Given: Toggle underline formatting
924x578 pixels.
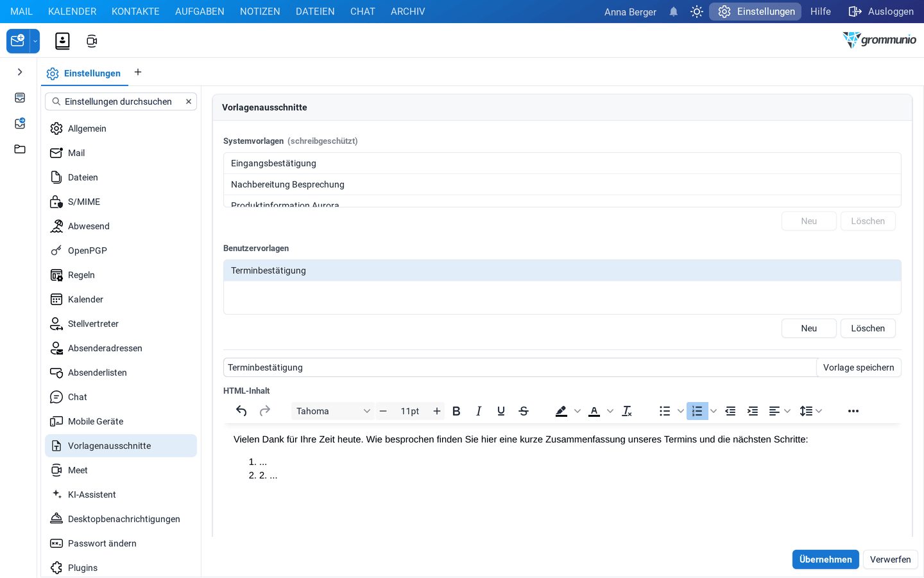Looking at the screenshot, I should pyautogui.click(x=501, y=411).
